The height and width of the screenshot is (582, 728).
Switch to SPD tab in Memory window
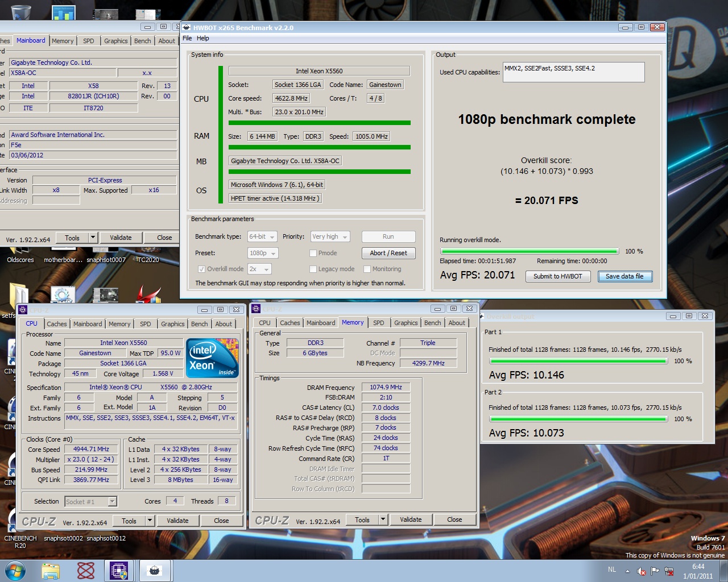point(379,323)
